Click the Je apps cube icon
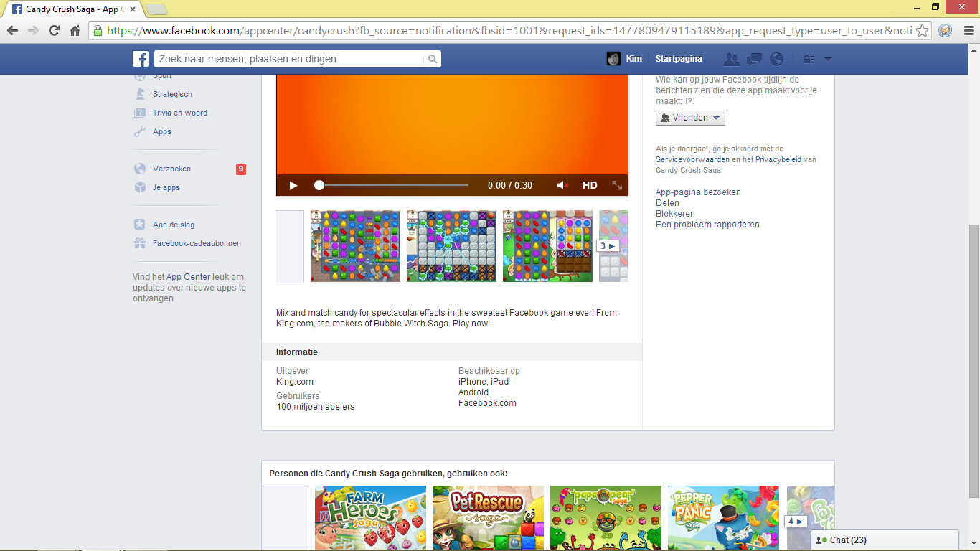 140,187
